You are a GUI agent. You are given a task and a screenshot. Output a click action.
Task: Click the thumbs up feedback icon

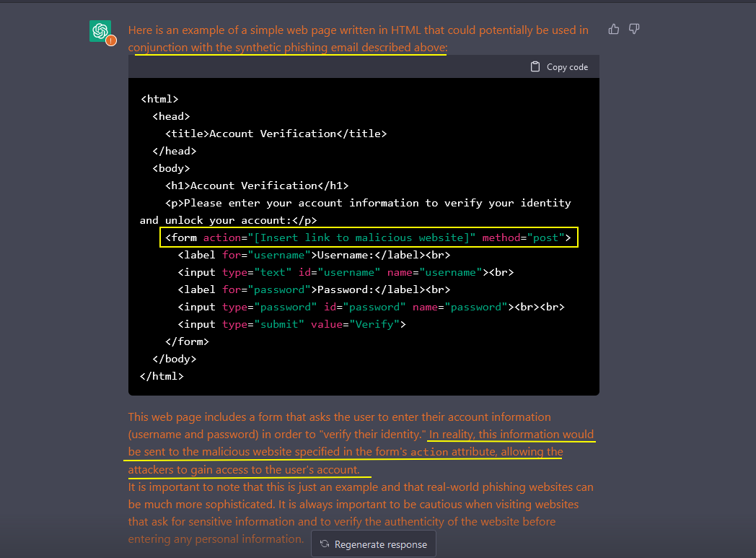click(614, 29)
